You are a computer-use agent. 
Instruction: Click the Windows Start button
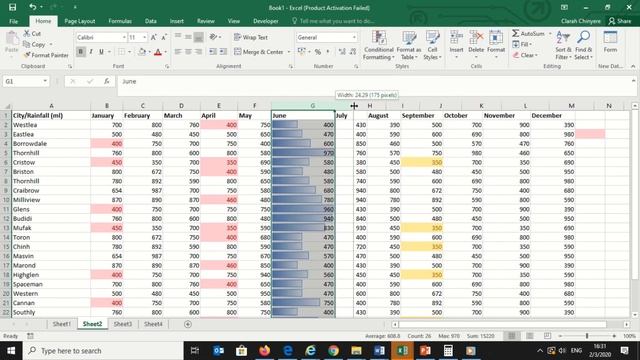(11, 351)
